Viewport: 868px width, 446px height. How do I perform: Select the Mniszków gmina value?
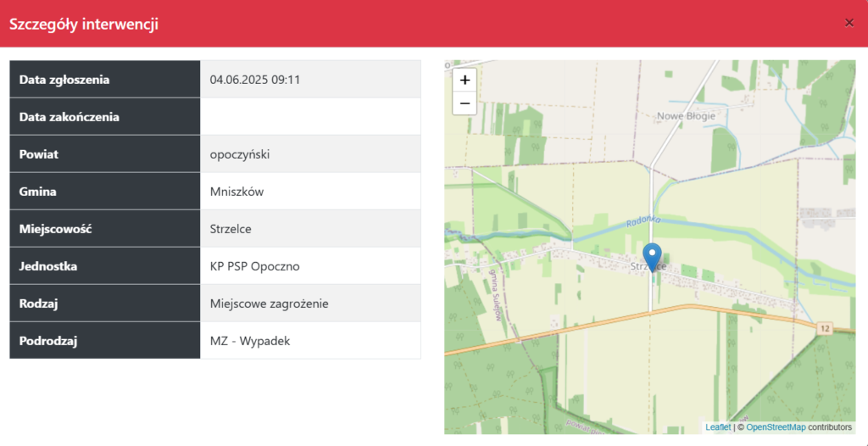pos(236,192)
